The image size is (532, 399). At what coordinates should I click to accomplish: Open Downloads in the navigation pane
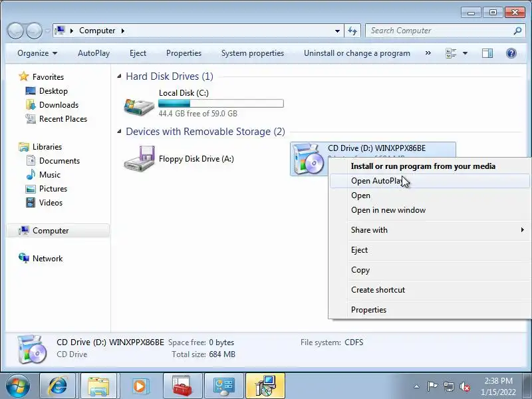tap(59, 105)
